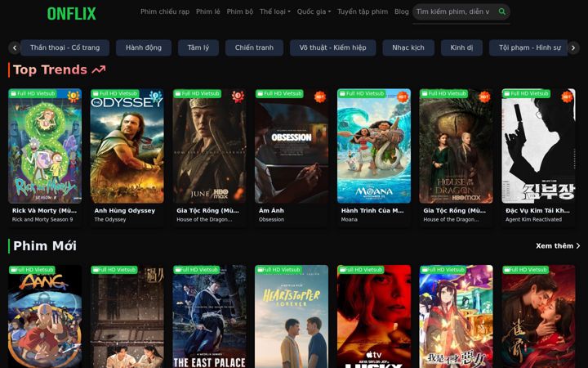588x368 pixels.
Task: Select the Tội phạm - Hình sự genre
Action: coord(528,47)
